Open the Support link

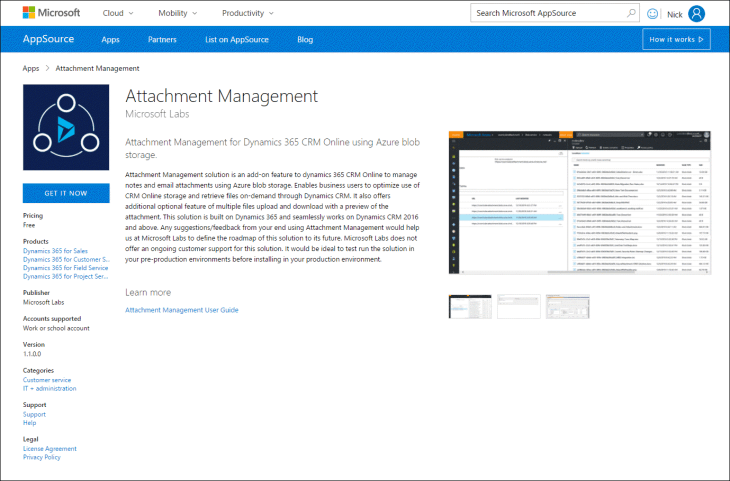34,414
